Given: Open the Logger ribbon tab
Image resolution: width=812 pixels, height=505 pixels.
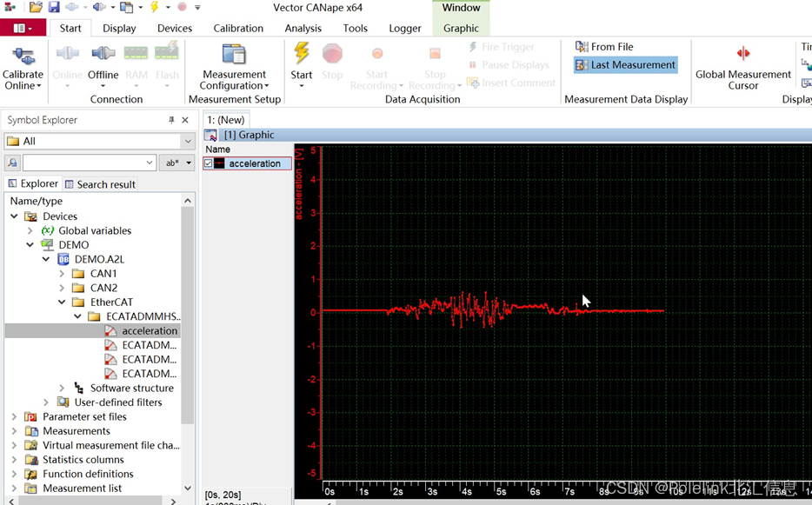Looking at the screenshot, I should coord(405,28).
